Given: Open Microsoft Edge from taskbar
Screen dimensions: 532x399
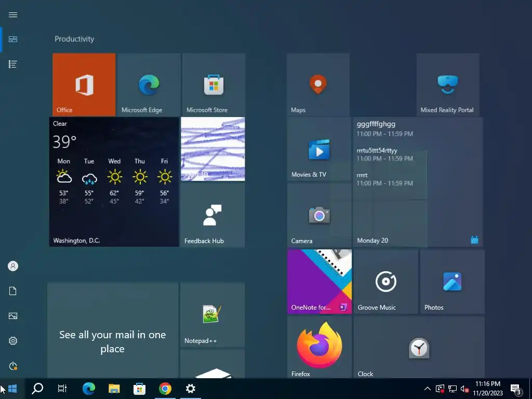Looking at the screenshot, I should 88,389.
